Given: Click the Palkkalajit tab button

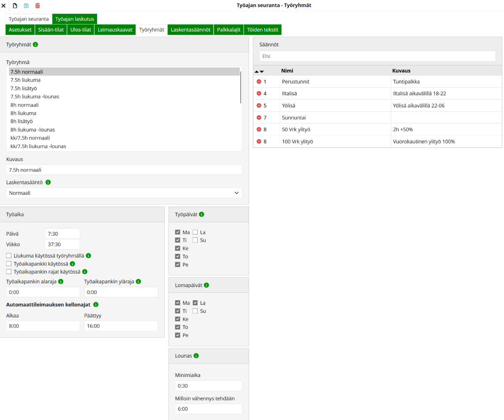Looking at the screenshot, I should tap(228, 30).
